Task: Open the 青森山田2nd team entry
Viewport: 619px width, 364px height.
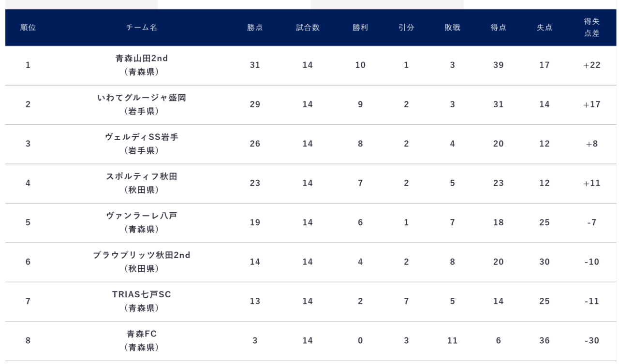Action: pyautogui.click(x=142, y=58)
